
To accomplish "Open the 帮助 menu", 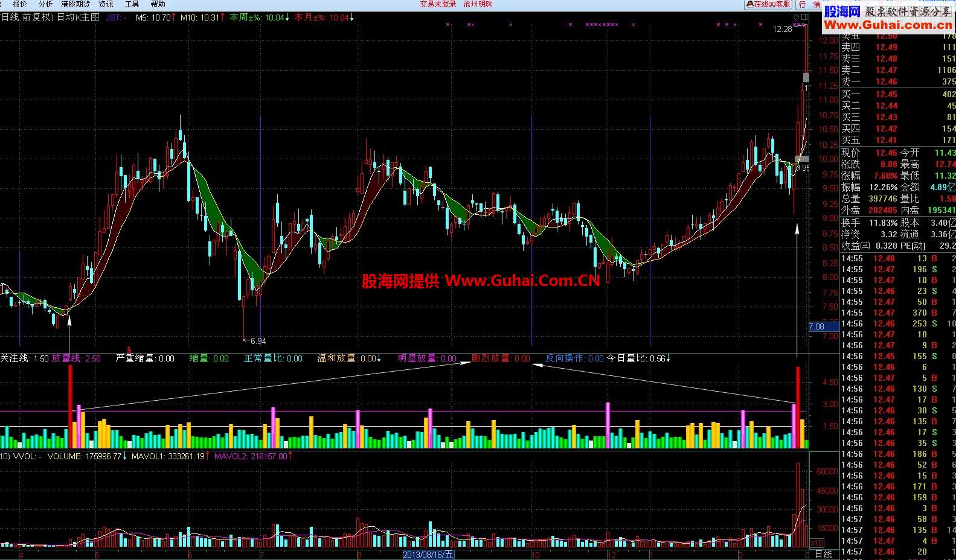I will point(158,4).
